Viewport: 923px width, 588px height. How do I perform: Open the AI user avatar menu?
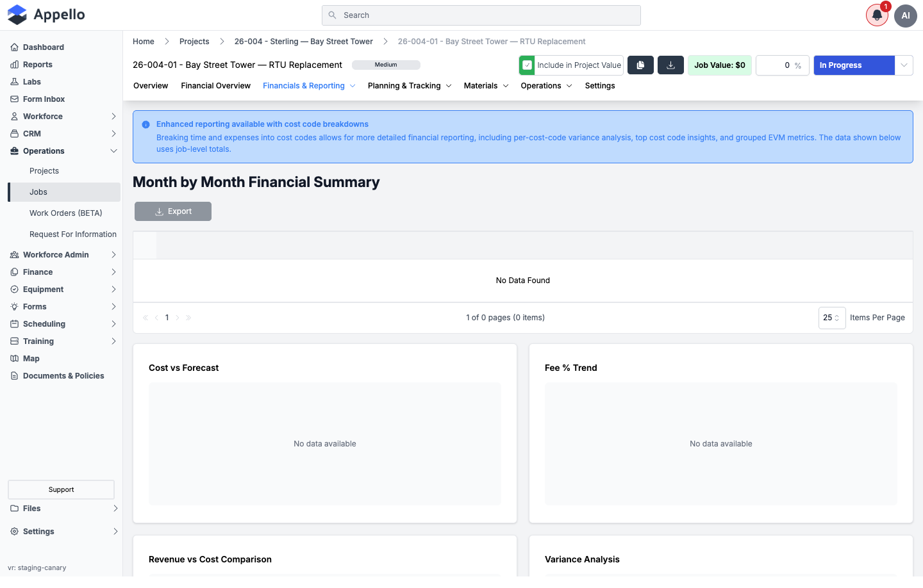pos(906,15)
